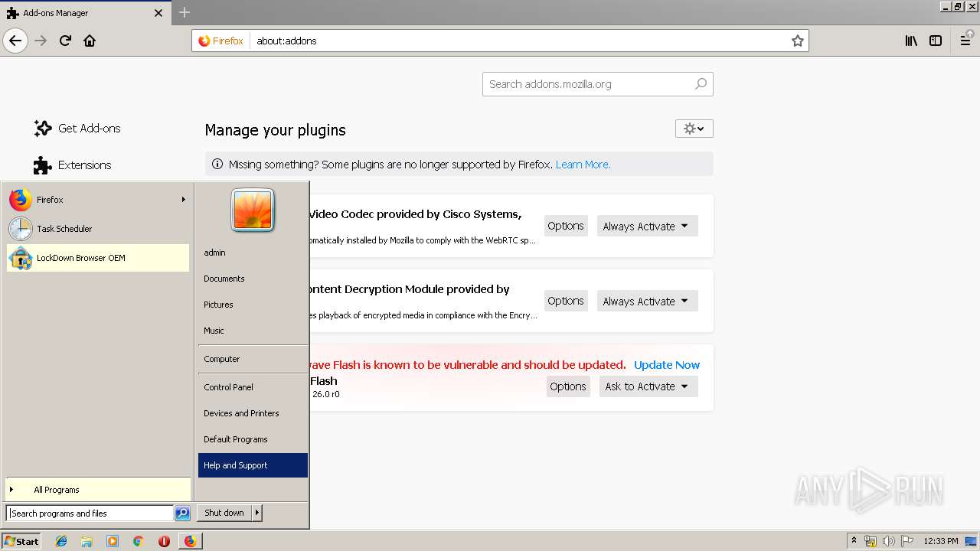
Task: Open the Library icon in toolbar
Action: point(911,41)
